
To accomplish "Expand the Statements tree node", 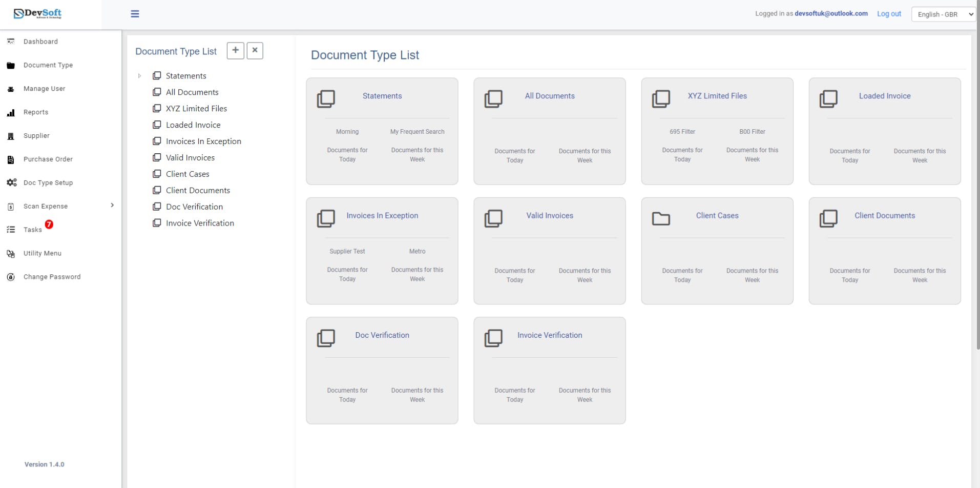I will point(139,76).
